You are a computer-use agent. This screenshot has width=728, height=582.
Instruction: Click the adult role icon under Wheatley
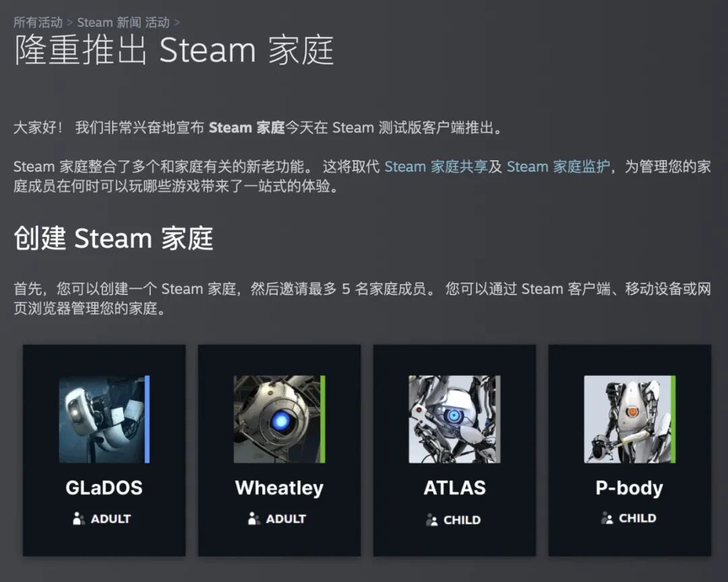coord(253,519)
